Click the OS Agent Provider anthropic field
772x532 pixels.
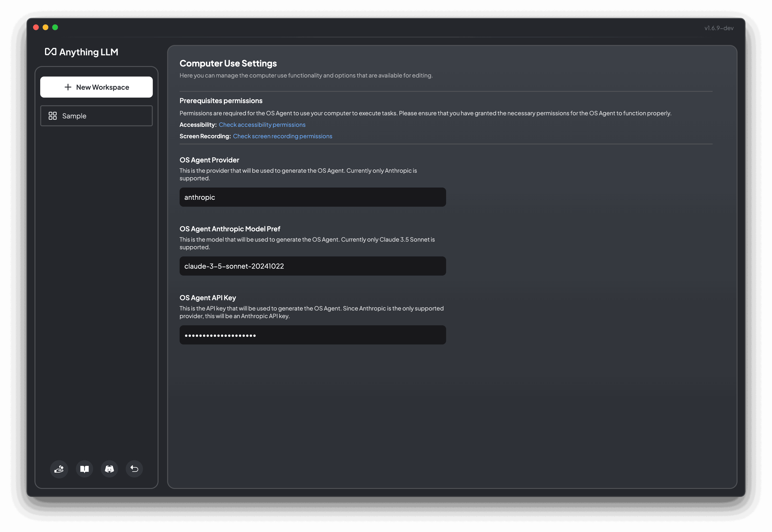tap(312, 197)
